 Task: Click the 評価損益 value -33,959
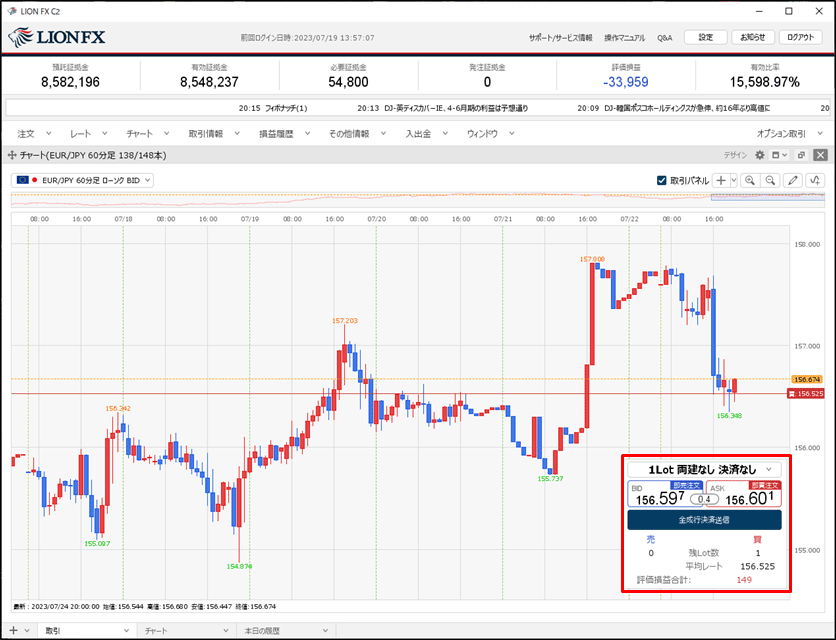626,82
